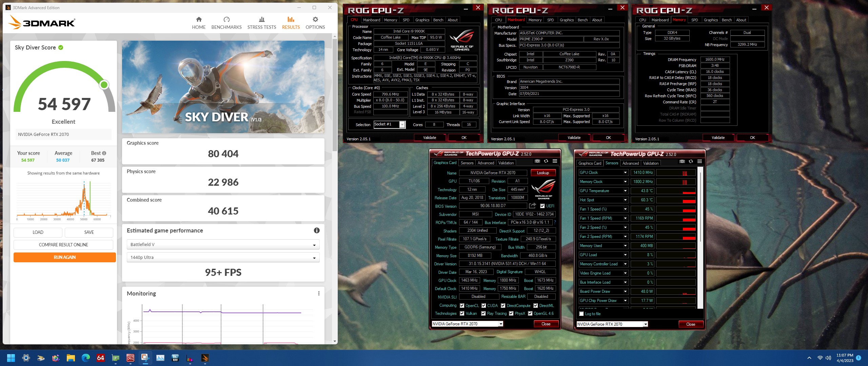Toggle the UEFI checkbox in GPU-Z
The height and width of the screenshot is (366, 868).
tap(542, 206)
